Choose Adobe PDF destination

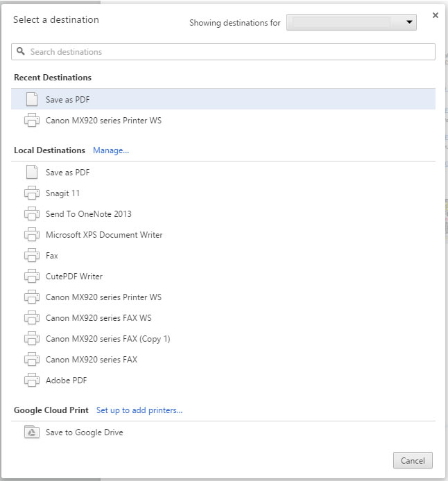click(x=223, y=380)
